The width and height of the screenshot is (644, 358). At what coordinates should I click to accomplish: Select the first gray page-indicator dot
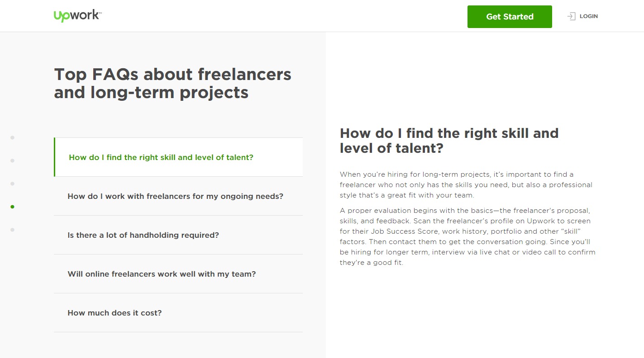pyautogui.click(x=12, y=137)
